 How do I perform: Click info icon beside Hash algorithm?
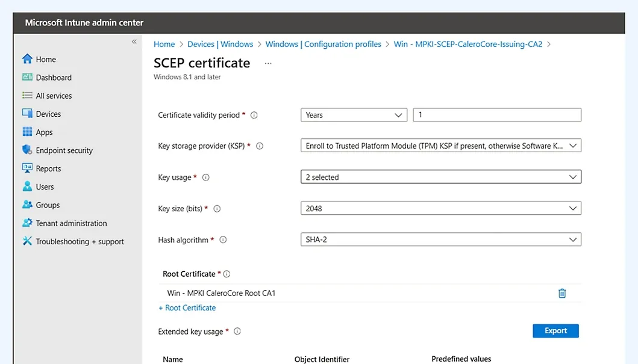coord(223,240)
